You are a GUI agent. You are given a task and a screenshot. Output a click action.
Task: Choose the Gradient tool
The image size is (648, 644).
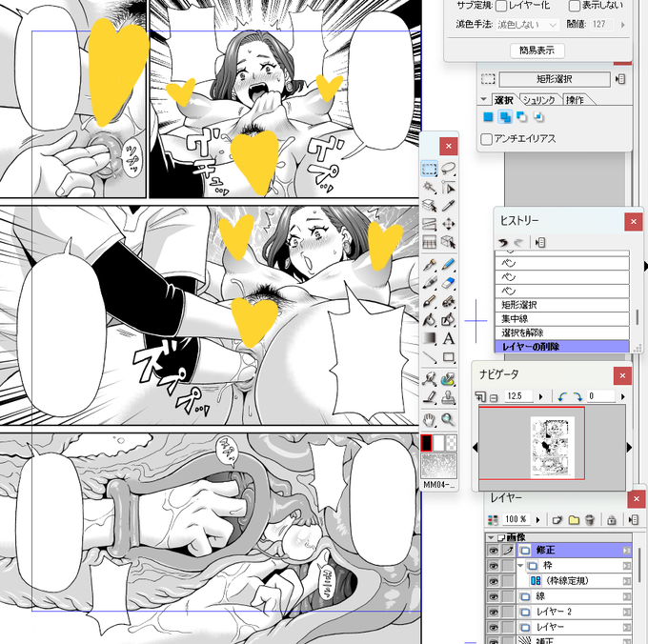click(430, 338)
